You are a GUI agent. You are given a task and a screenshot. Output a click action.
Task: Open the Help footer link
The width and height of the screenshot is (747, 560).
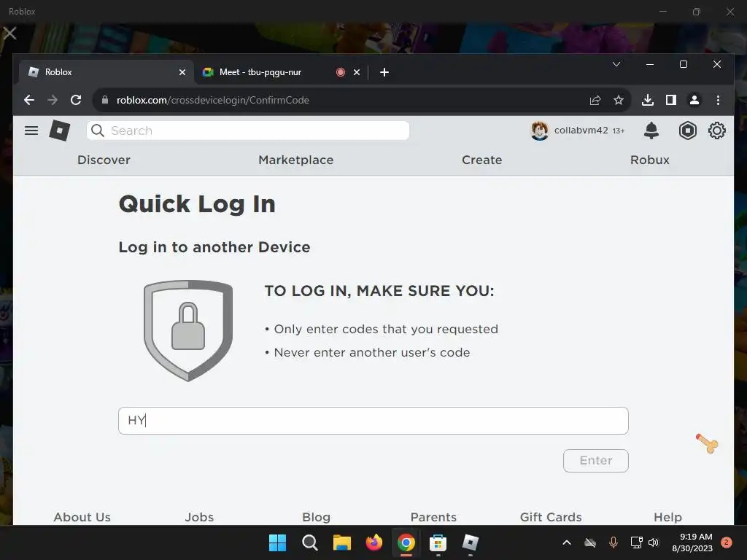coord(667,517)
